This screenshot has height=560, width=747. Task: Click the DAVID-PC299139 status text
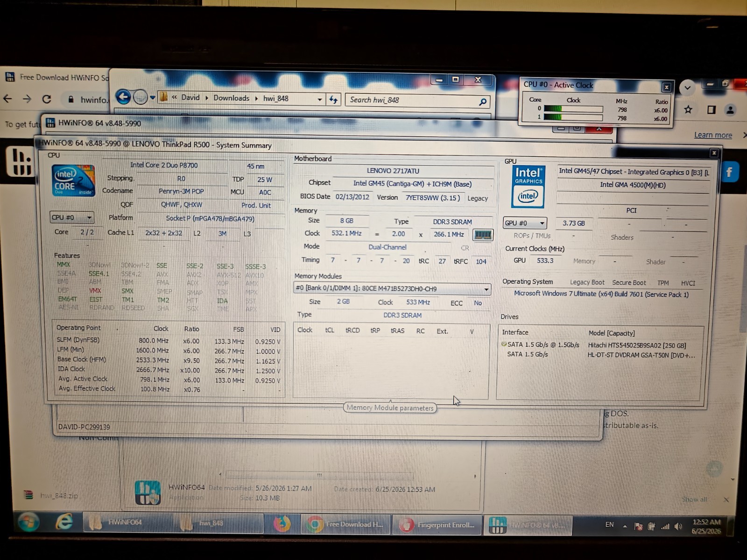[84, 427]
